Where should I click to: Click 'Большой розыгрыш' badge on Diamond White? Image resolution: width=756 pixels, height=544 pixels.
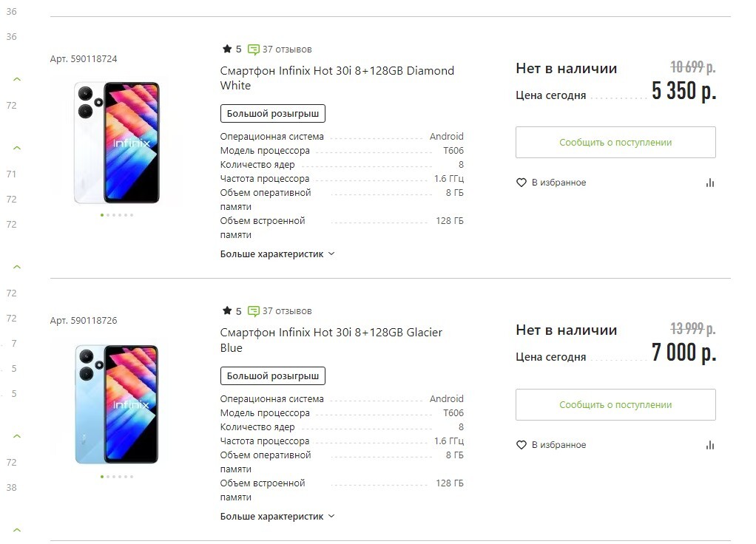273,114
